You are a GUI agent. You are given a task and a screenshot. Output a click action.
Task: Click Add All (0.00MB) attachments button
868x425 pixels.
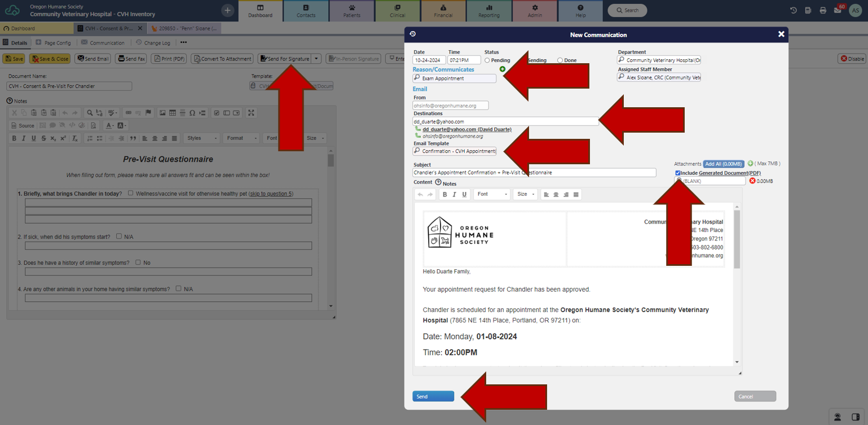(724, 164)
